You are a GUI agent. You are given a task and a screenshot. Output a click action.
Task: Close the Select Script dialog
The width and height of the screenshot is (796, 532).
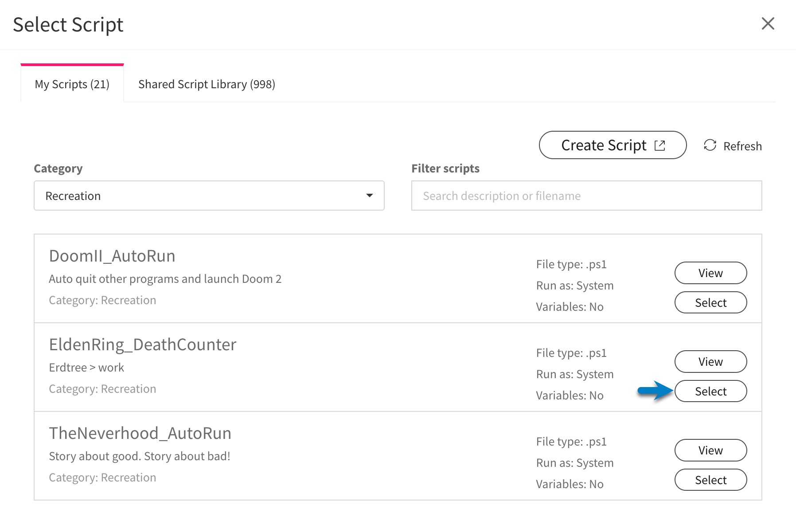(x=768, y=23)
